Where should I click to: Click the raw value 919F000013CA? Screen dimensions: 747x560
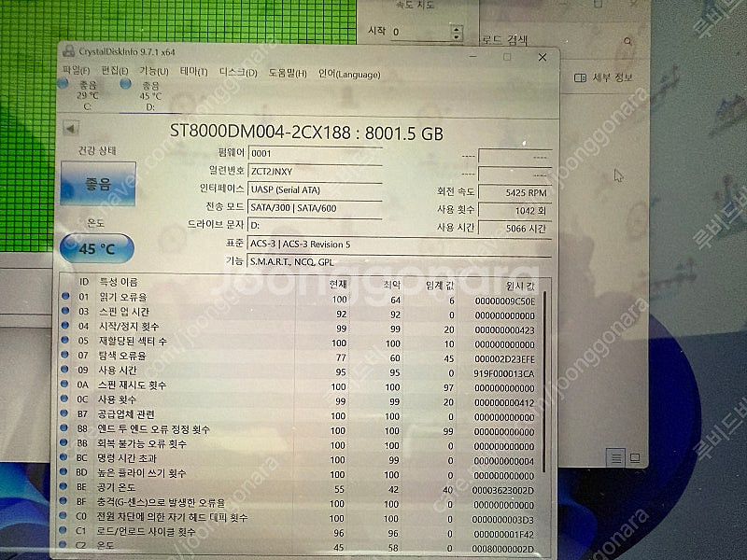[504, 374]
